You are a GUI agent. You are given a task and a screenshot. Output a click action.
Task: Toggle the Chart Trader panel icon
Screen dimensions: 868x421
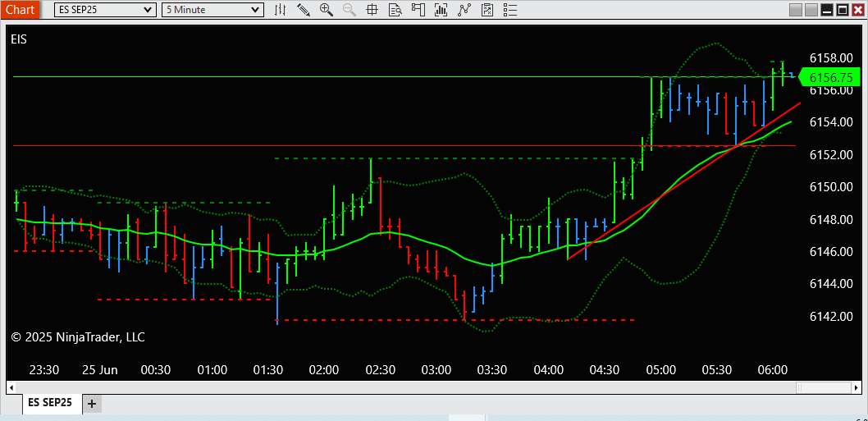(x=418, y=9)
